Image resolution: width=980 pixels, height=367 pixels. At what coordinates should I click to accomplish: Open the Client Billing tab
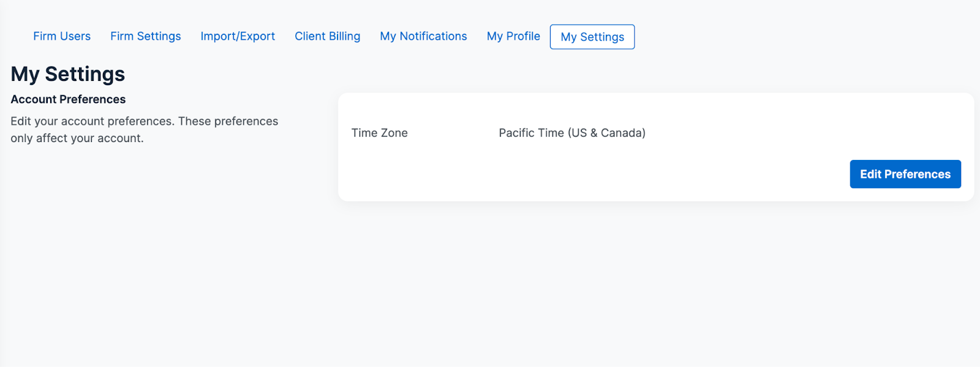[327, 36]
